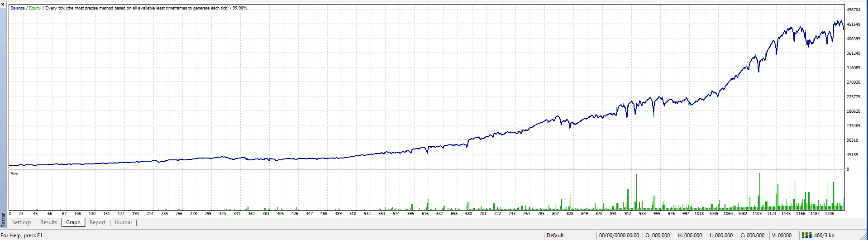Open the Report tab
This screenshot has width=868, height=240.
click(x=97, y=222)
